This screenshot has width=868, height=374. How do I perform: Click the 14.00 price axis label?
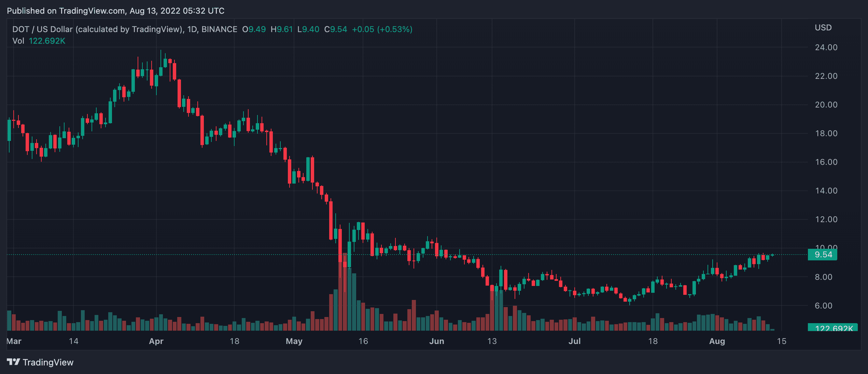click(x=826, y=191)
